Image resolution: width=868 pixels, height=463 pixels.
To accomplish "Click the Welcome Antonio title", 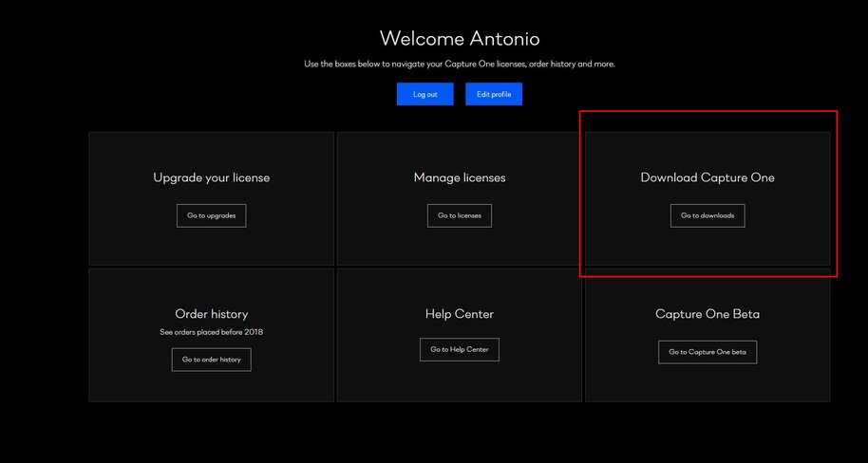I will [x=460, y=39].
